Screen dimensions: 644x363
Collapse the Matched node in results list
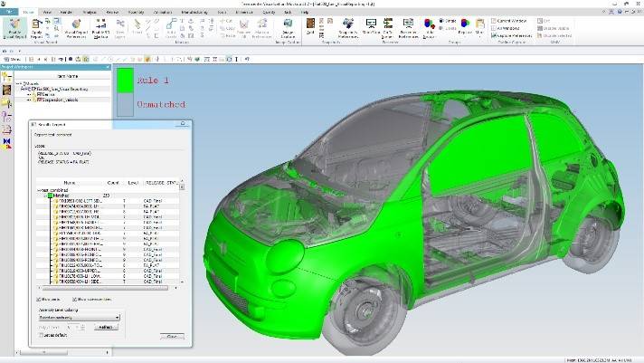[45, 196]
